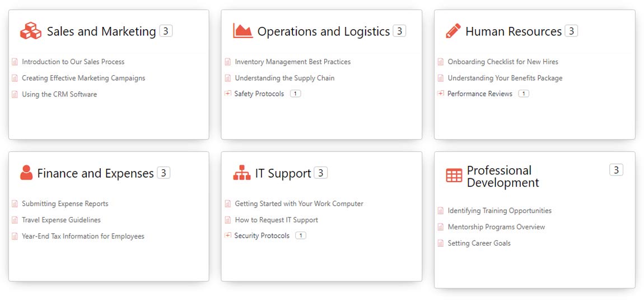
Task: Click the IT Support sitemap icon
Action: [x=242, y=173]
